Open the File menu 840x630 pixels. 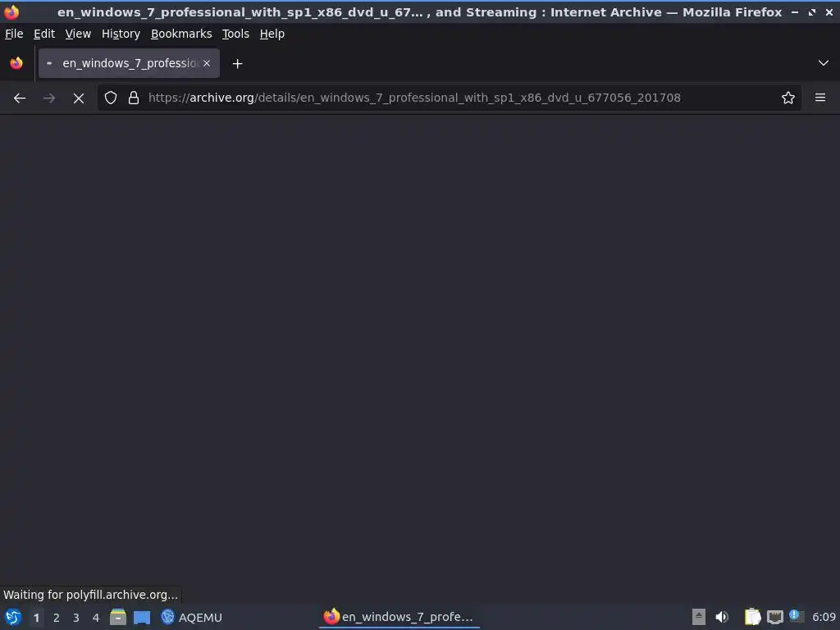coord(14,34)
